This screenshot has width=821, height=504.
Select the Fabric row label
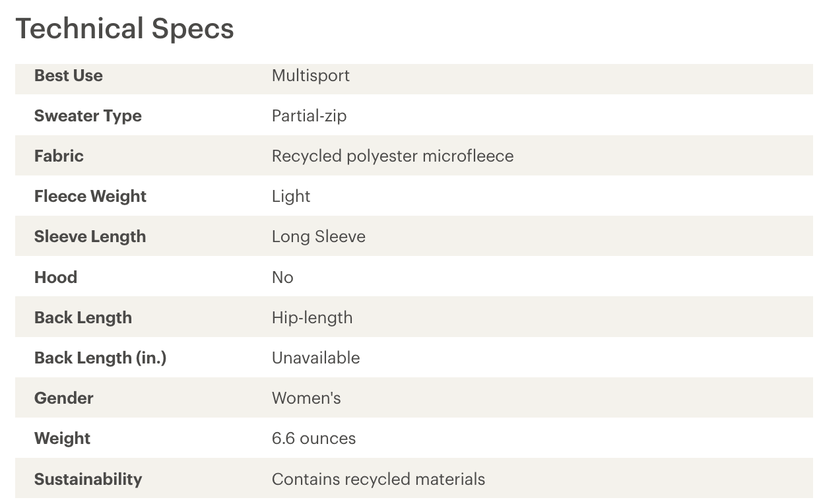pyautogui.click(x=59, y=156)
